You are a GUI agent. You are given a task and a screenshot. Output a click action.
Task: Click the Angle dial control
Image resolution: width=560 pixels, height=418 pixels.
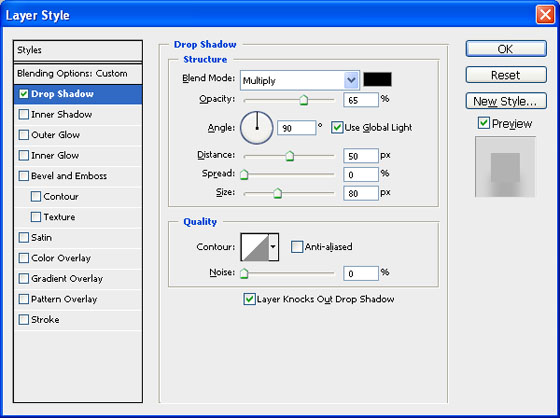click(257, 128)
